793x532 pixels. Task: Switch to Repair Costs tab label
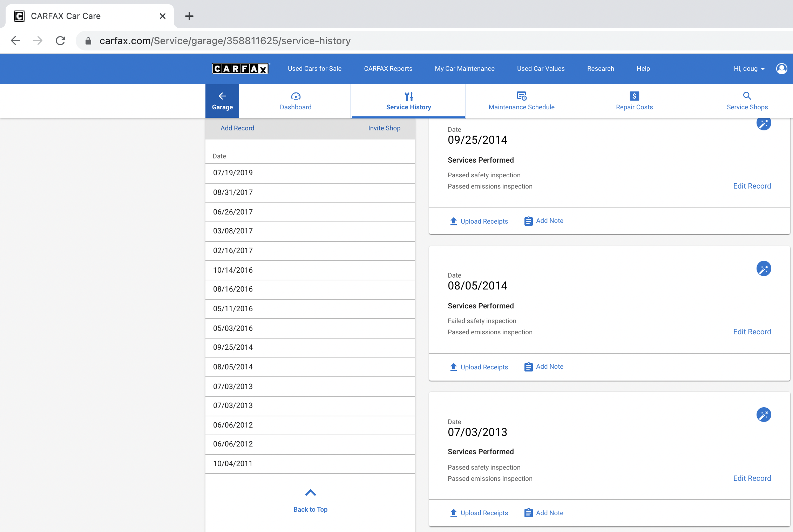click(x=634, y=107)
